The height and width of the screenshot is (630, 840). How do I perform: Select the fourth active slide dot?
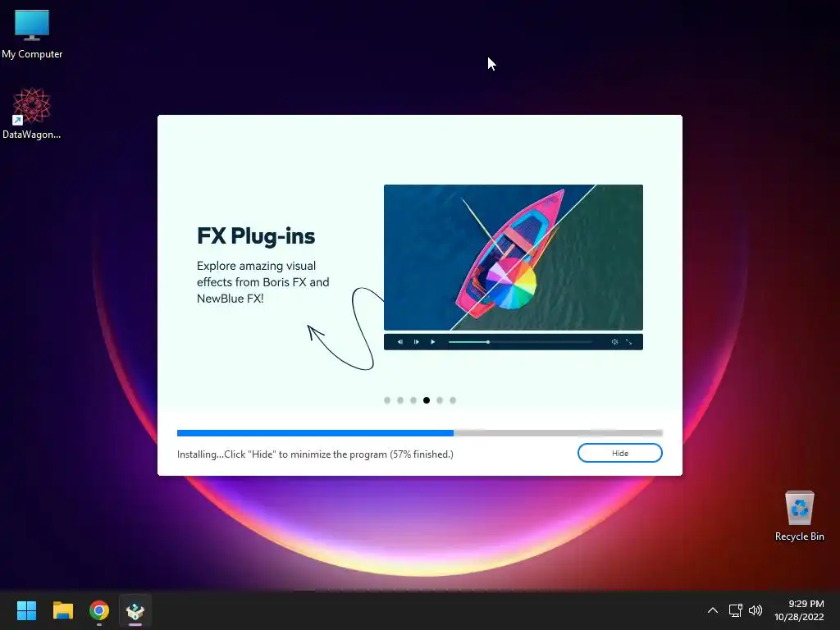[427, 400]
